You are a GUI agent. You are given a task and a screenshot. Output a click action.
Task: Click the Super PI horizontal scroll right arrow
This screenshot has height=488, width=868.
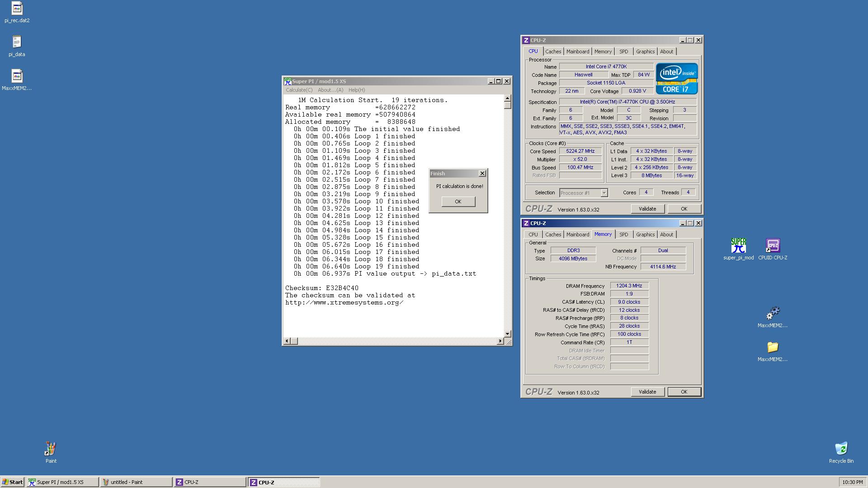pyautogui.click(x=500, y=341)
